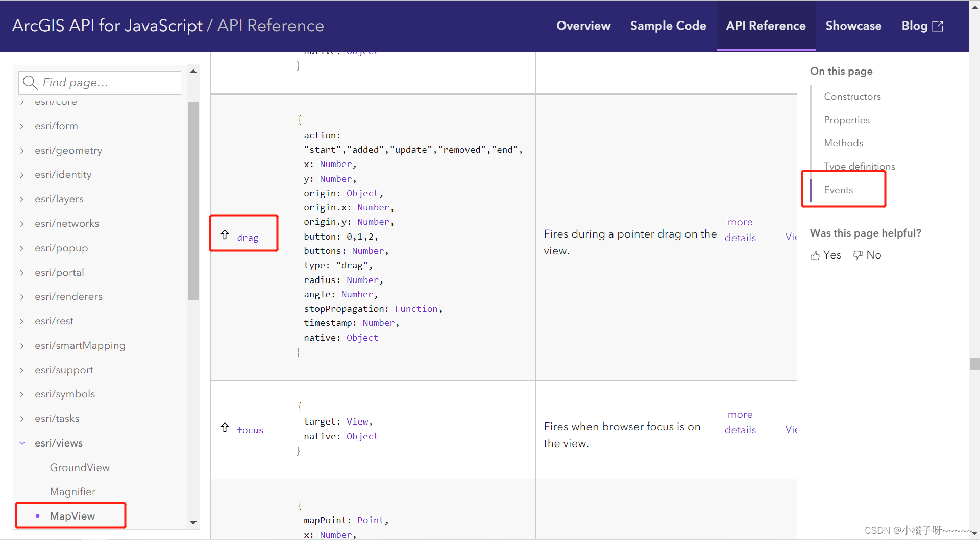980x540 pixels.
Task: Open the Magnifier page
Action: tap(72, 491)
